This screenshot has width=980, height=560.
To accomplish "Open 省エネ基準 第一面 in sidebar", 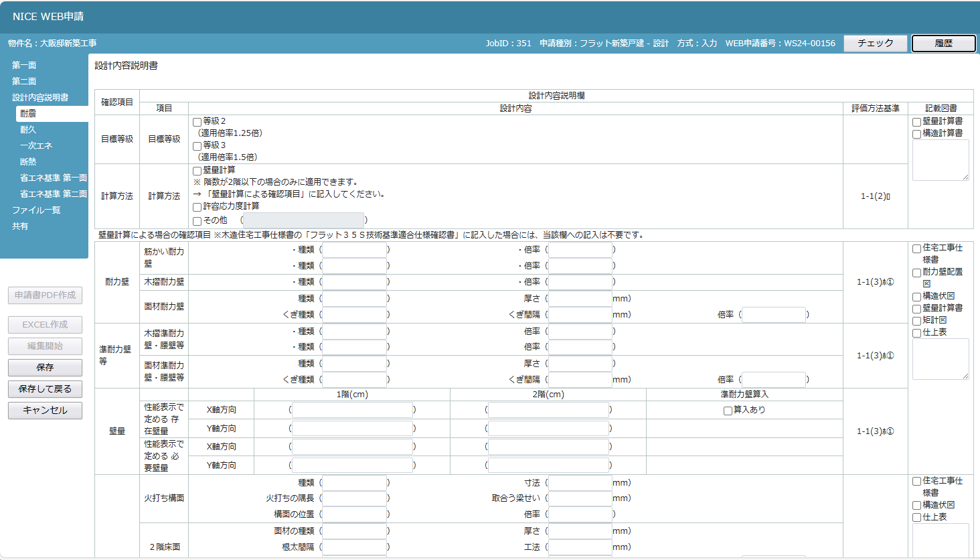I will (x=54, y=178).
